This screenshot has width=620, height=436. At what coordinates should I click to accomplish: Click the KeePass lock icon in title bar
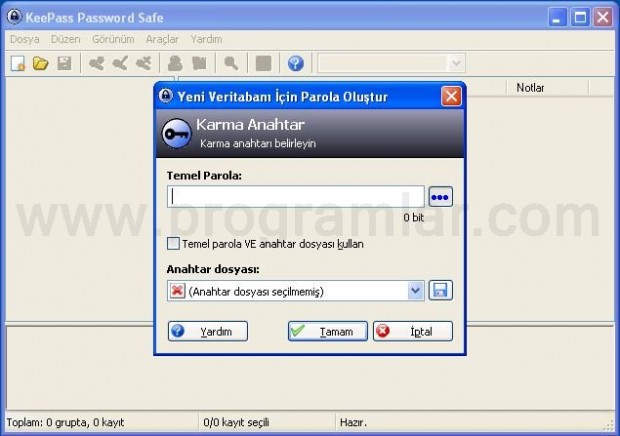click(x=14, y=17)
